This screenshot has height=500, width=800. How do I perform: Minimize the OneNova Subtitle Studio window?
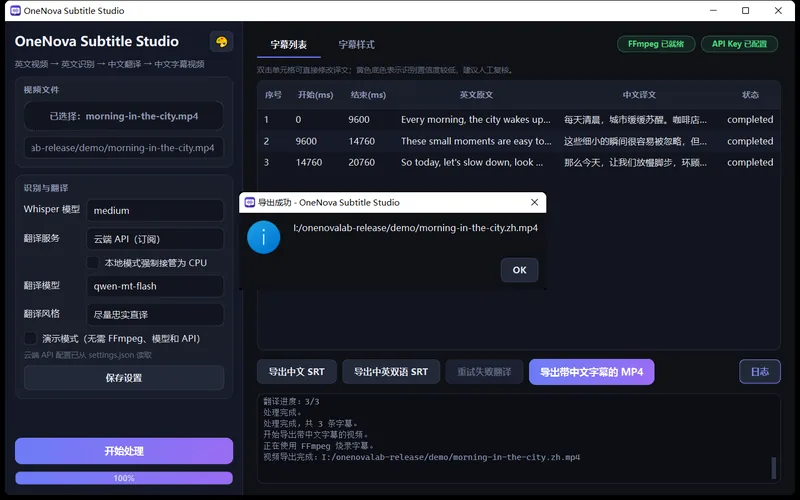713,11
